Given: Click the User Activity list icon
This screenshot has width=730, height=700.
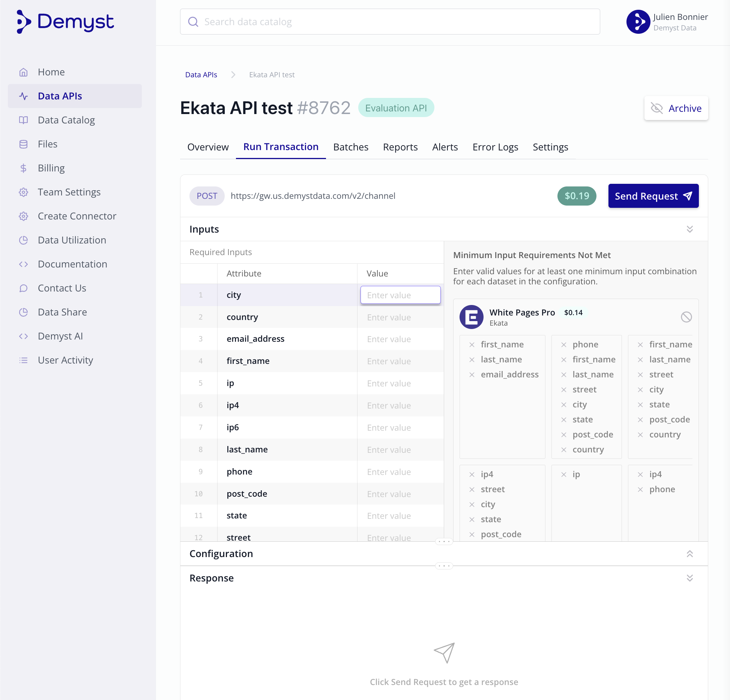Looking at the screenshot, I should point(23,360).
